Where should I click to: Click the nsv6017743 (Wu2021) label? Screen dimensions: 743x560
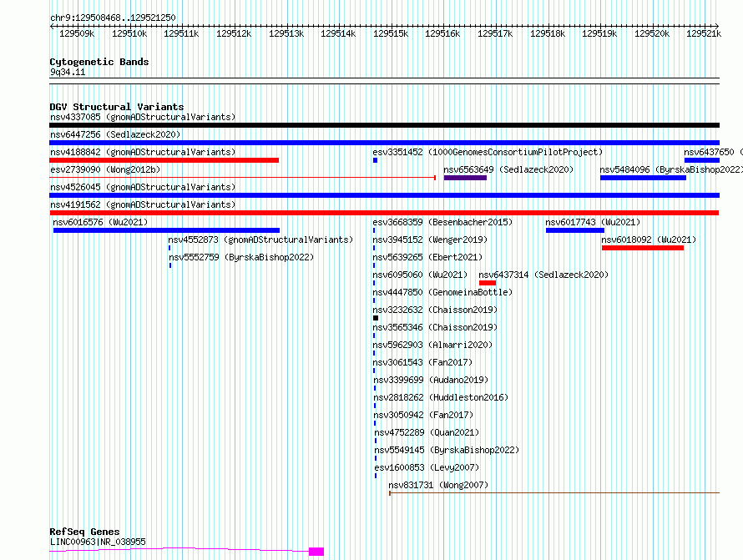593,222
